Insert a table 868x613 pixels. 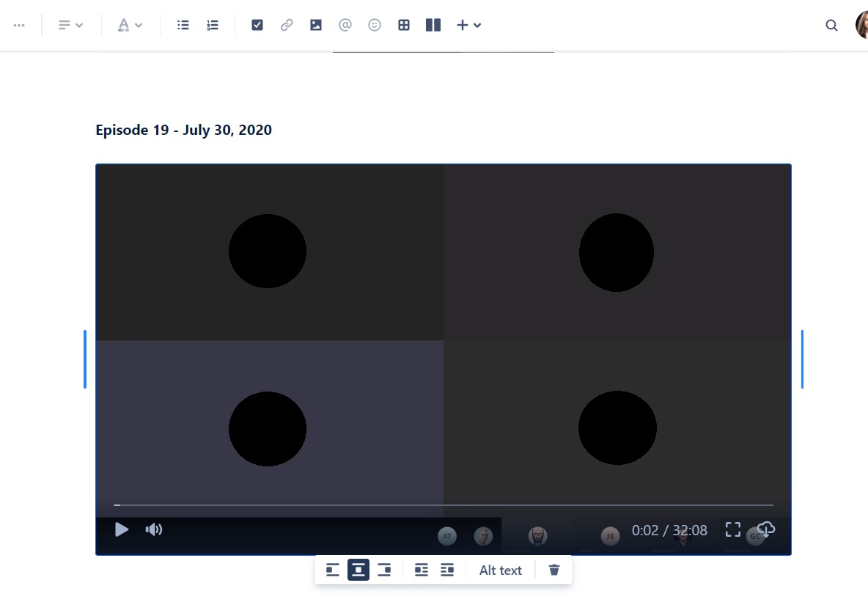pos(403,25)
